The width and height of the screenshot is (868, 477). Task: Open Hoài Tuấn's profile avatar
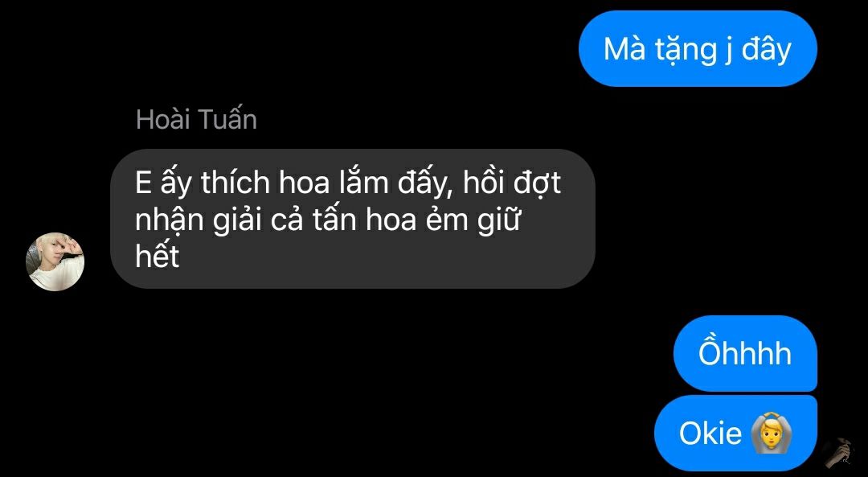[x=55, y=261]
